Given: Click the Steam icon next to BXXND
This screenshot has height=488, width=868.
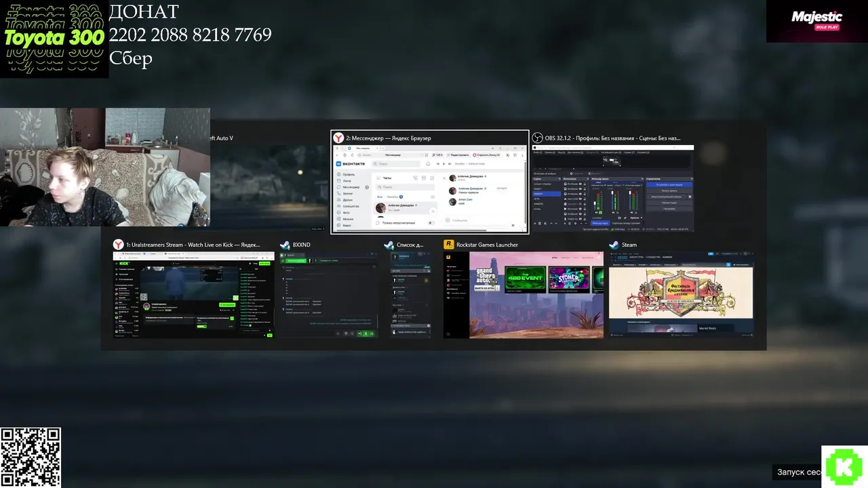Looking at the screenshot, I should (x=285, y=245).
